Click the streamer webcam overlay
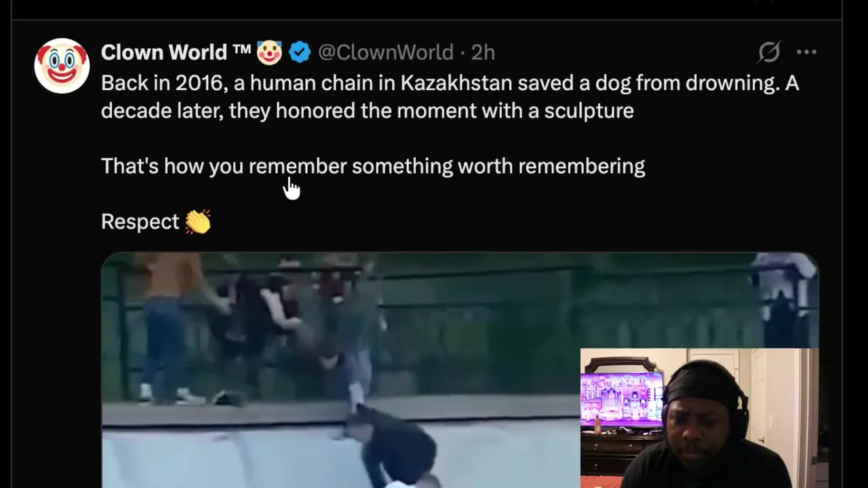 [x=699, y=418]
